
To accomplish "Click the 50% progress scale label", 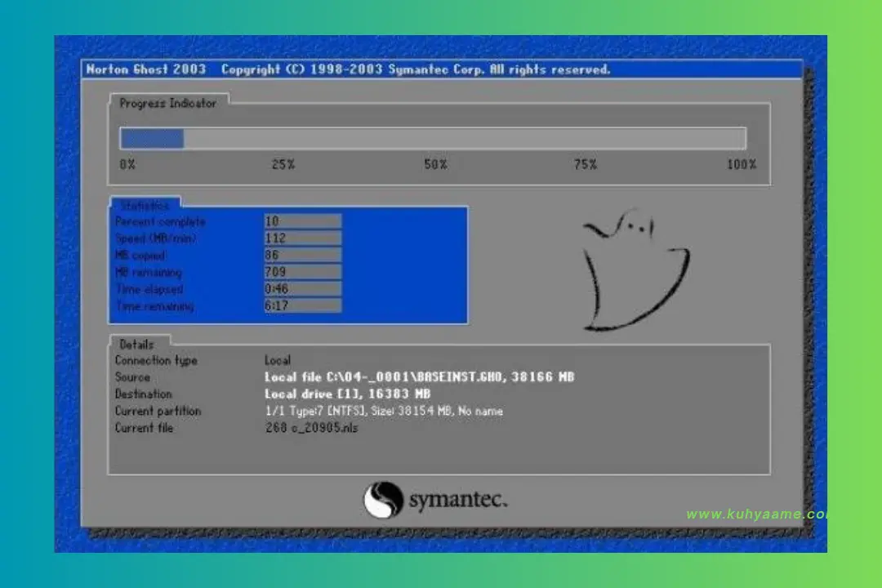I will point(435,165).
